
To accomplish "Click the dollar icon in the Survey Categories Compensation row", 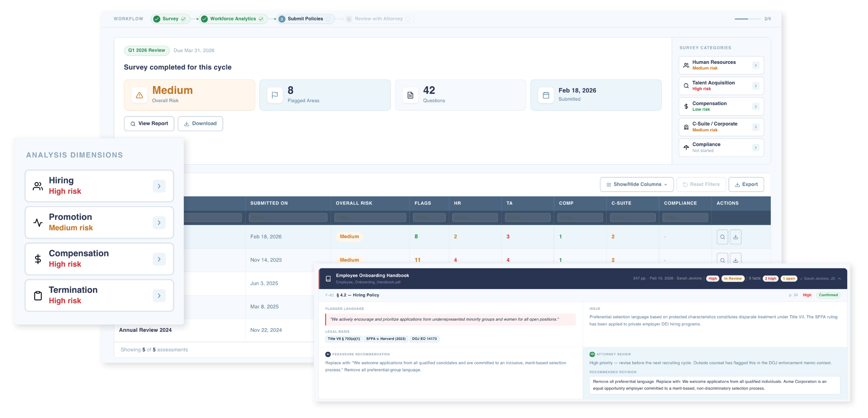I will tap(686, 106).
